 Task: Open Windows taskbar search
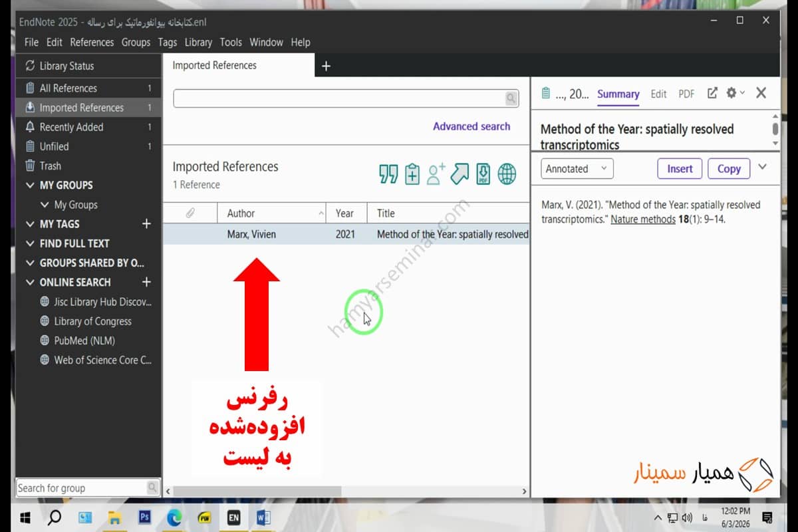coord(55,517)
